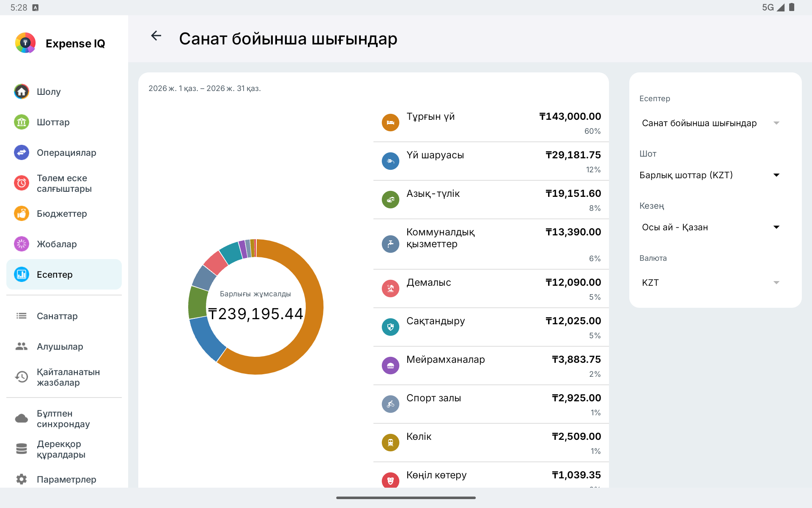
Task: Click Қайталанатын жазбалар history icon
Action: [x=22, y=377]
